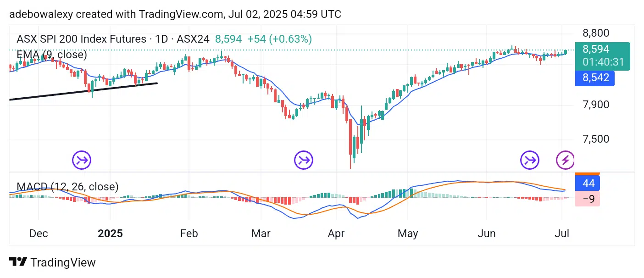Click the blue 44 MACD value label
The image size is (644, 278).
[588, 183]
